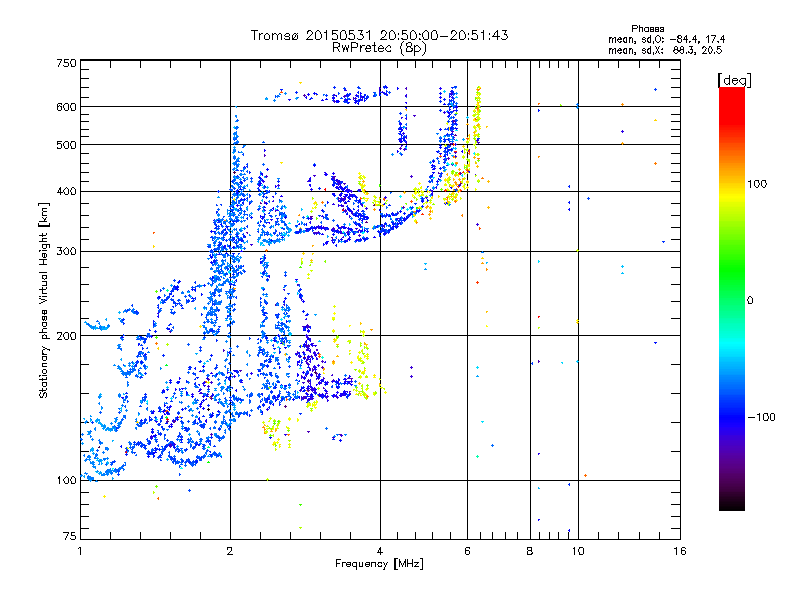The image size is (800, 600).
Task: Click the y-axis label '200'
Action: coord(66,336)
